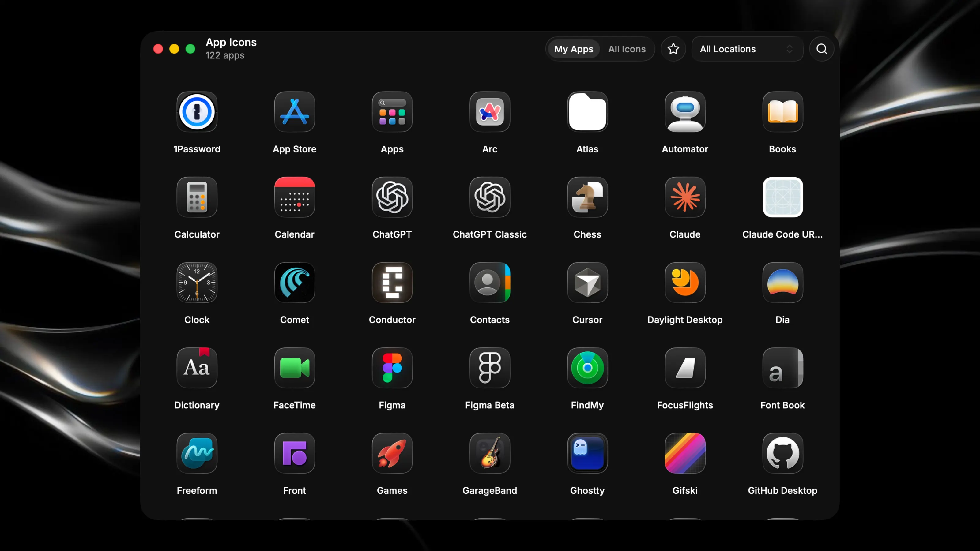Click the "Claude Code UR..." label
The height and width of the screenshot is (551, 980).
782,234
